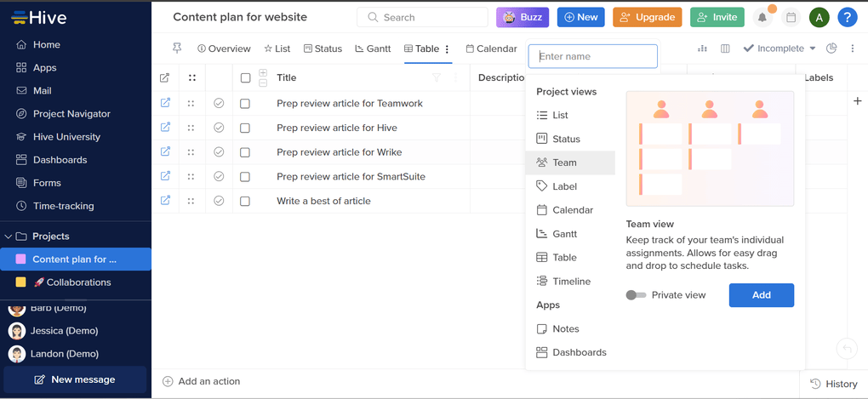Click the add column plus icon

(857, 101)
